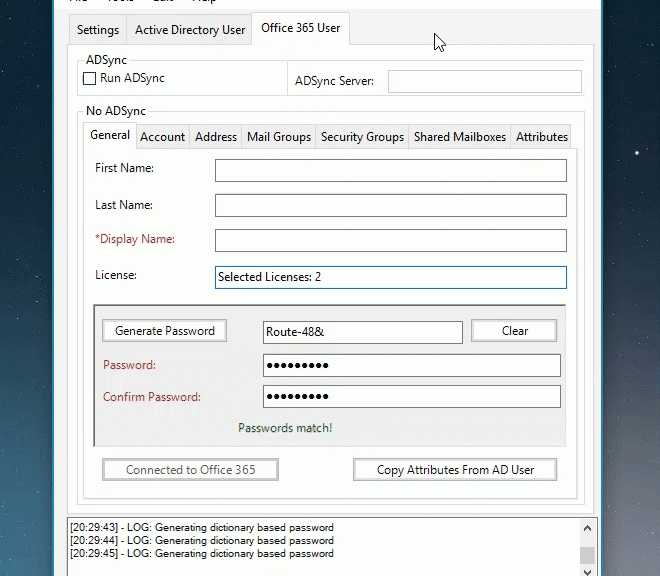660x576 pixels.
Task: Select the General sub-tab
Action: (110, 135)
